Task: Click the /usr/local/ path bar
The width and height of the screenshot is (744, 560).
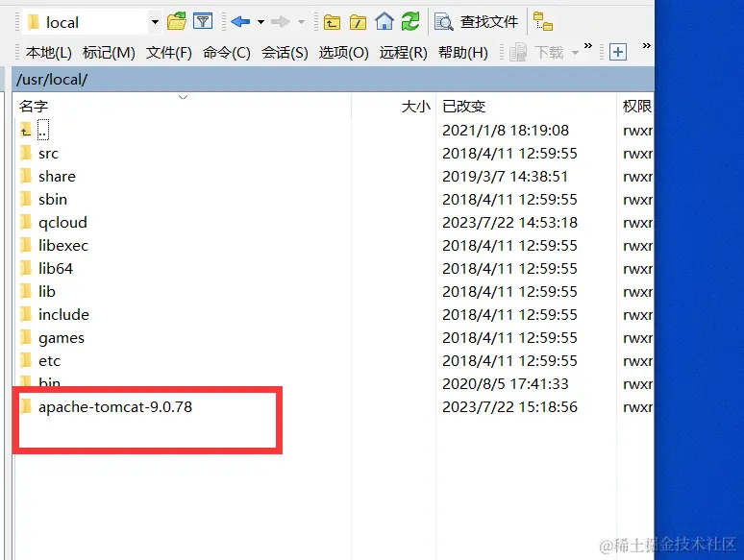Action: tap(334, 79)
